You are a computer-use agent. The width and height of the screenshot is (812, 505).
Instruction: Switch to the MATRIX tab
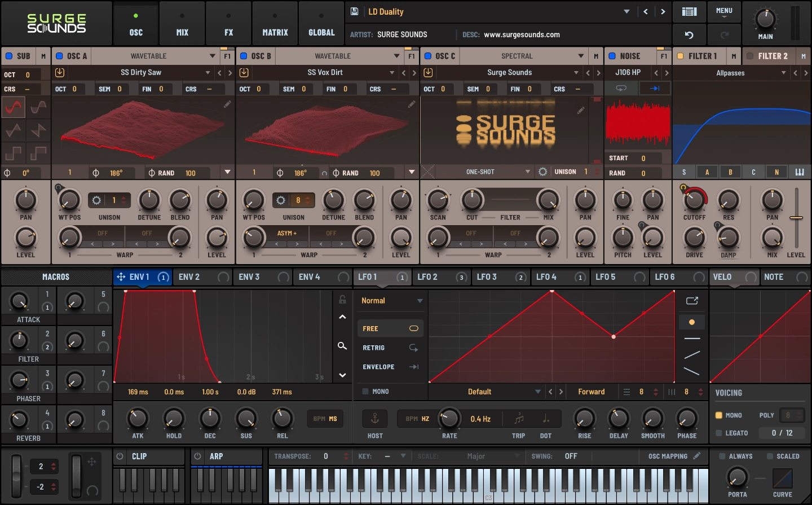coord(275,23)
